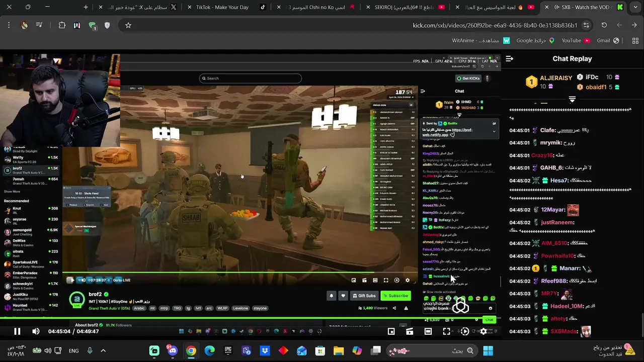Viewport: 644px width, 362px height.
Task: Open File Explorer from the taskbar
Action: click(x=339, y=350)
